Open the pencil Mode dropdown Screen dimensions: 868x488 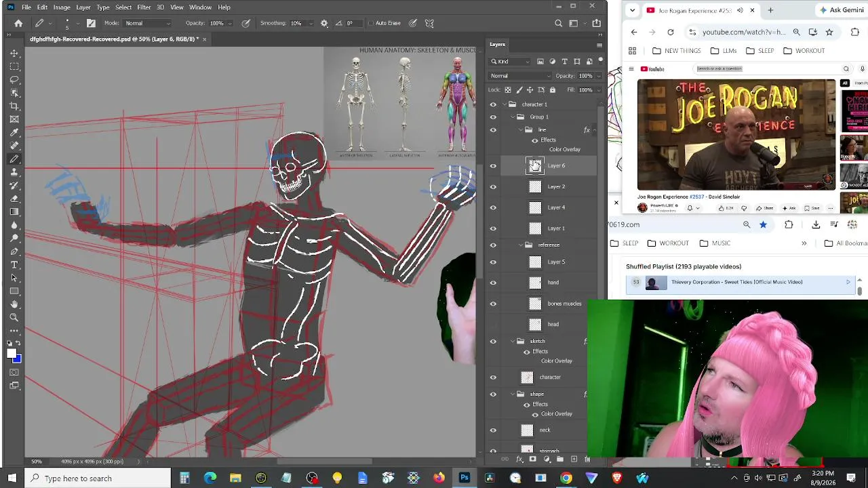[148, 23]
